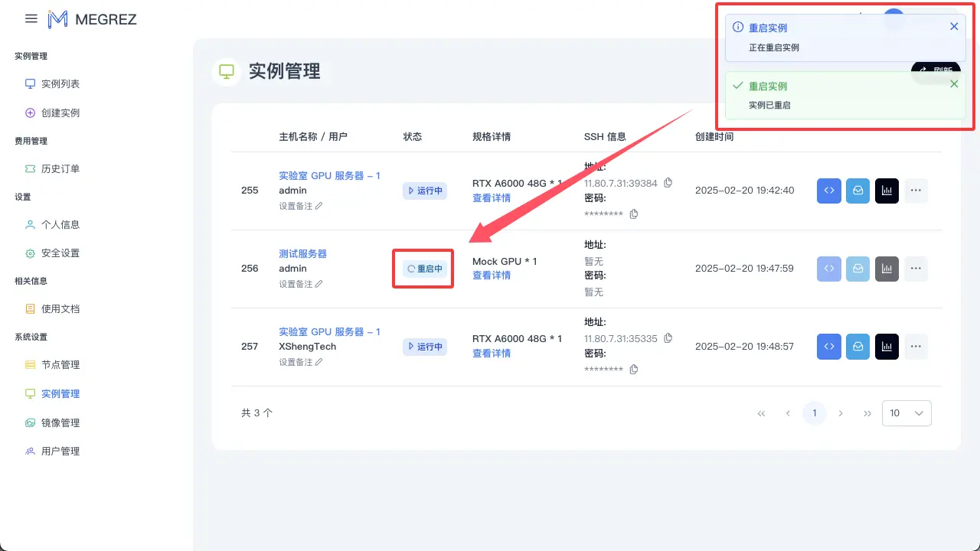Copy SSH address of instance 255
980x551 pixels.
(668, 183)
